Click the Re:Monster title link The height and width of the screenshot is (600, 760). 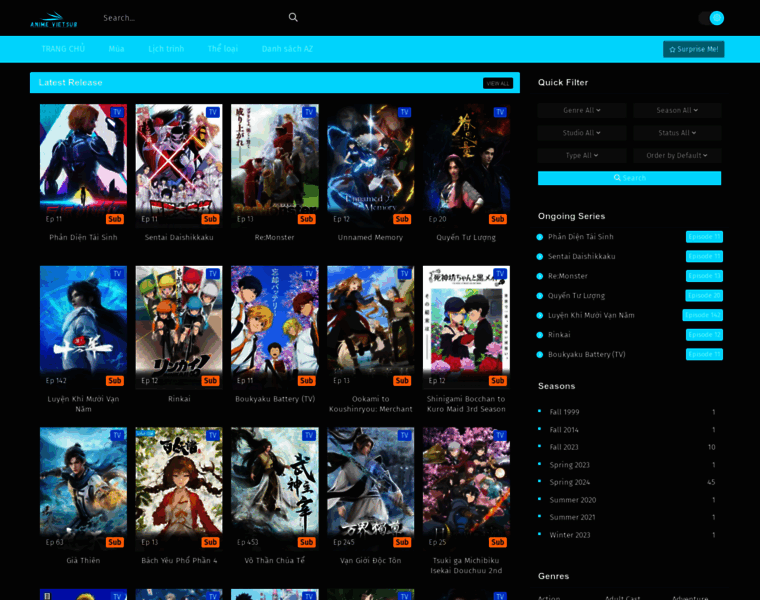coord(274,237)
